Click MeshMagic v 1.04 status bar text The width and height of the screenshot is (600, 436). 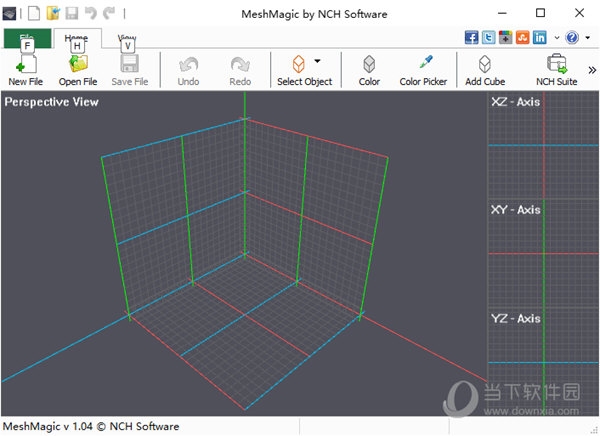tap(91, 426)
